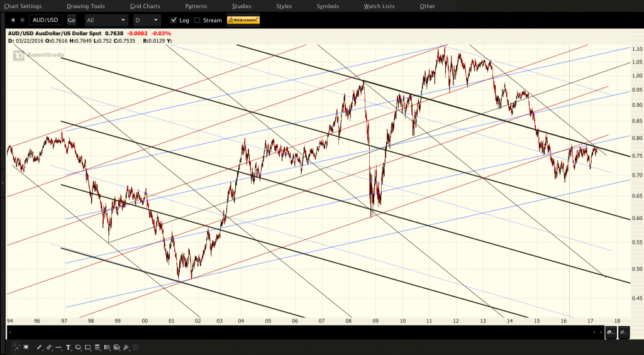The image size is (644, 355).
Task: Open the All time range dropdown
Action: 106,20
